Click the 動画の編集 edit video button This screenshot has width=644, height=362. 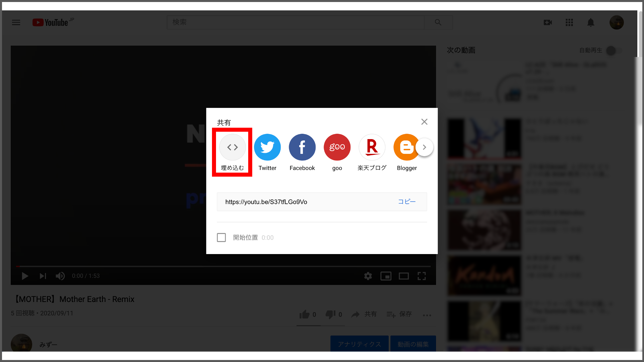tap(413, 344)
